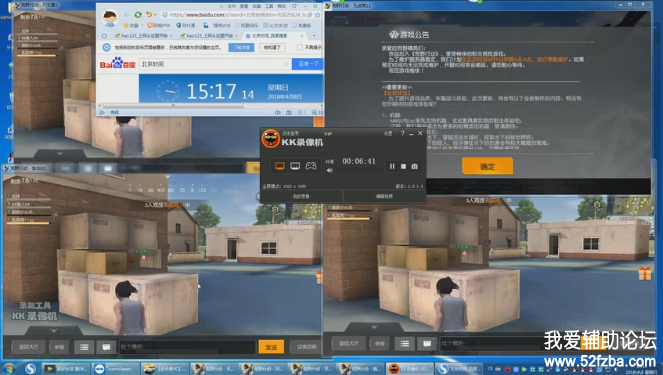Pause the KK recorder recording

click(x=392, y=167)
